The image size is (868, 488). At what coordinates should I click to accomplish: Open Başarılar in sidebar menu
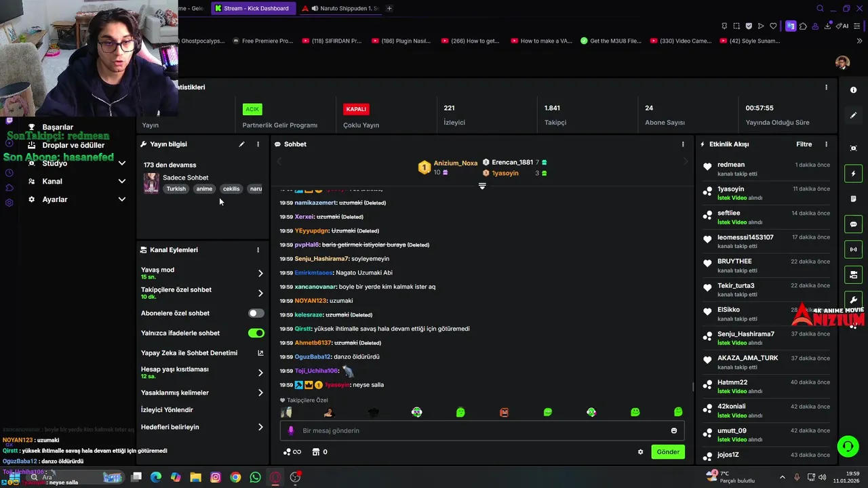[x=58, y=127]
